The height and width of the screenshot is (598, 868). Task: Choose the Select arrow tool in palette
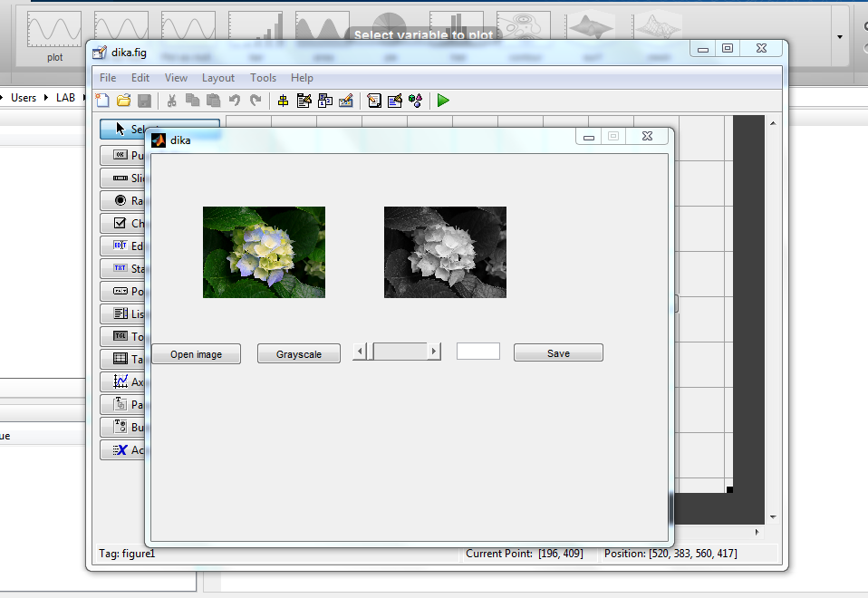click(122, 129)
